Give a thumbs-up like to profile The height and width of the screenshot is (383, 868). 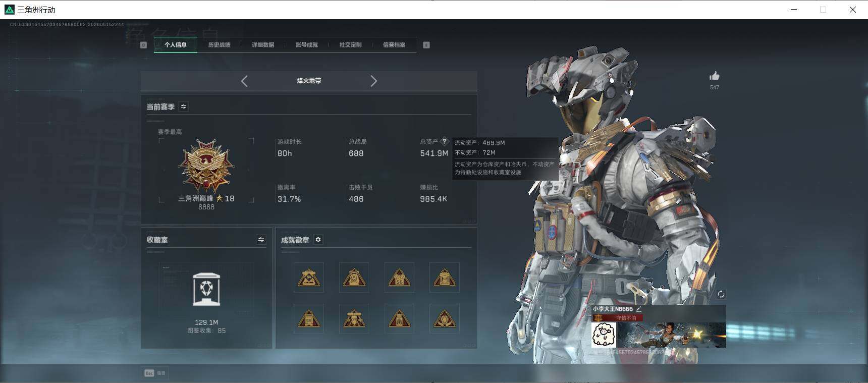click(715, 76)
